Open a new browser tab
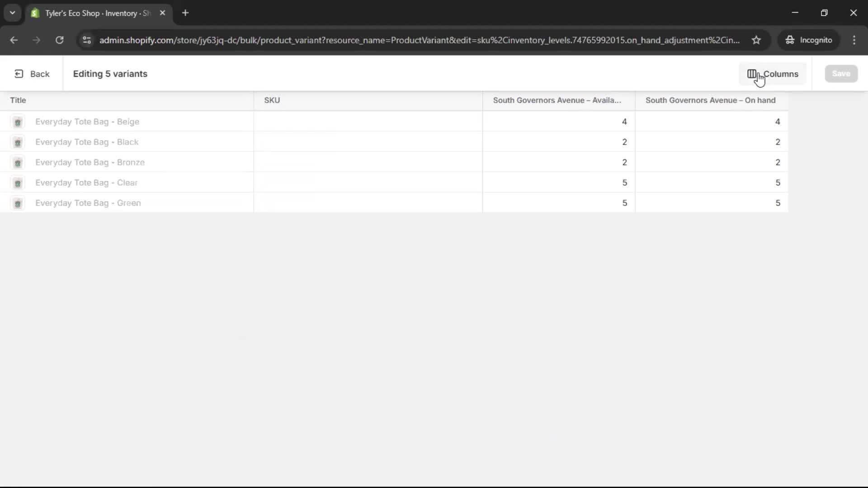The height and width of the screenshot is (488, 868). click(185, 13)
